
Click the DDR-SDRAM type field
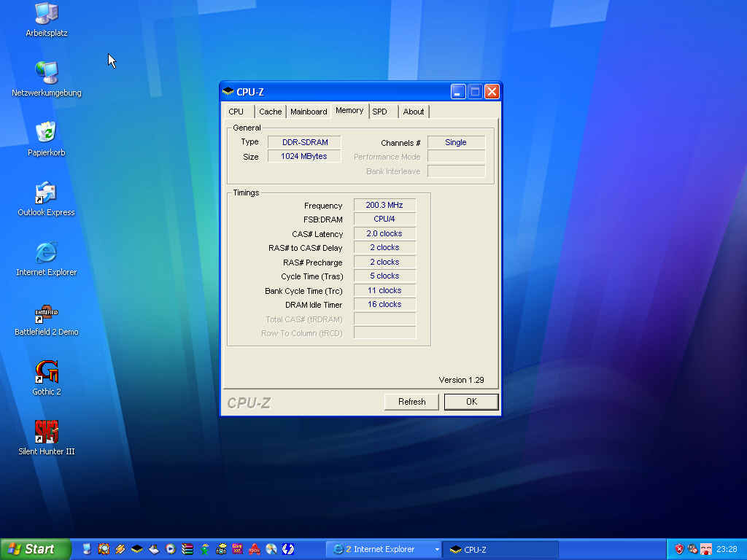(x=305, y=142)
